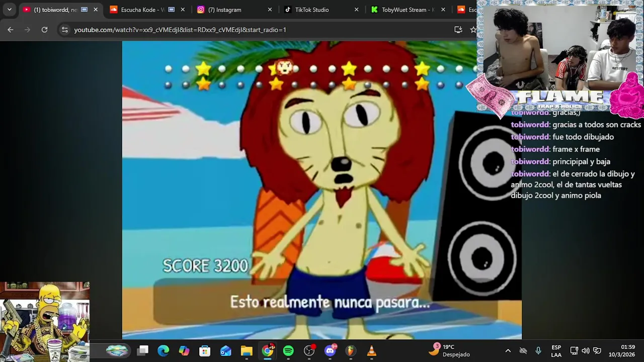
Task: Open Task View on the taskbar
Action: pyautogui.click(x=143, y=350)
